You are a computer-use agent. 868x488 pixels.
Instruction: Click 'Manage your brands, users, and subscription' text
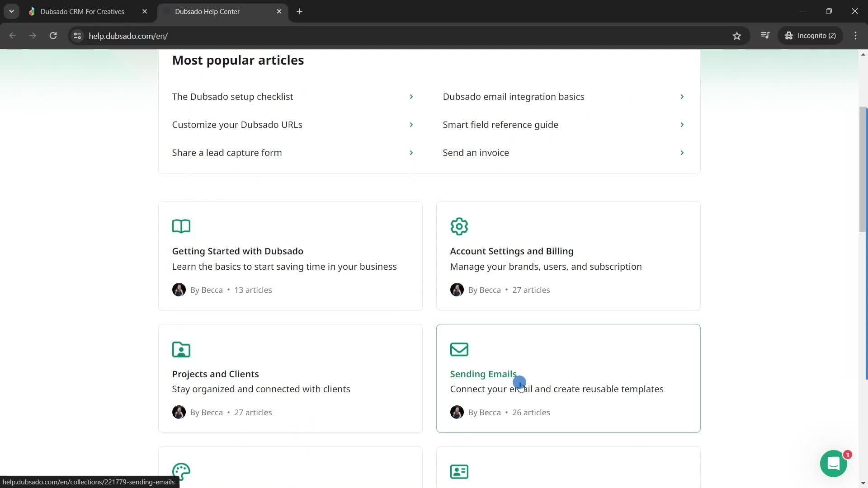[546, 267]
